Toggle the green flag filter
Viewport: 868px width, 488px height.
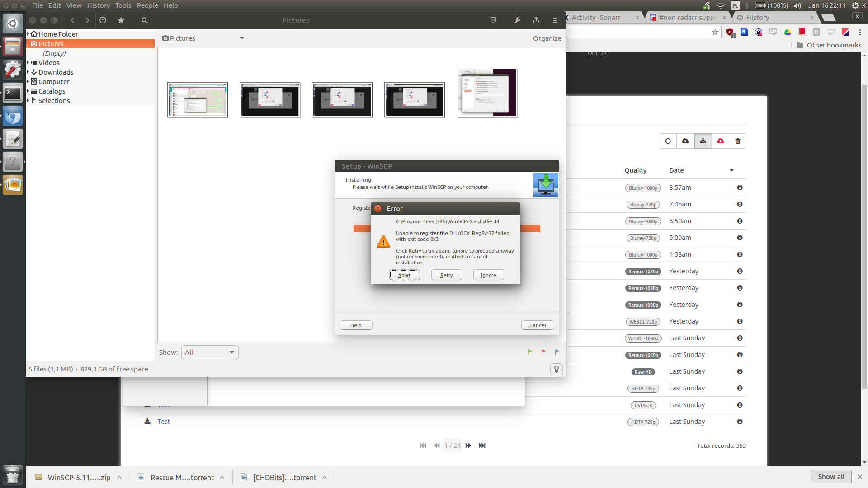coord(530,352)
